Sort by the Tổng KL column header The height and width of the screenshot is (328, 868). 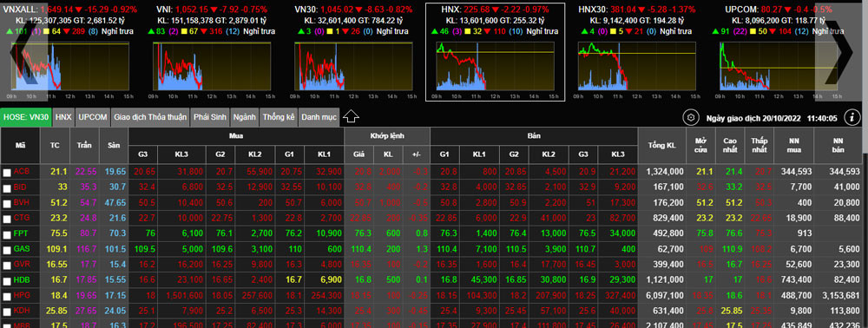[662, 146]
